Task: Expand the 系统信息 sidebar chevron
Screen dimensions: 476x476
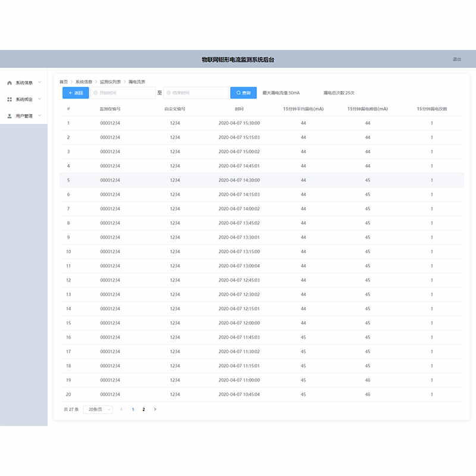Action: click(39, 82)
